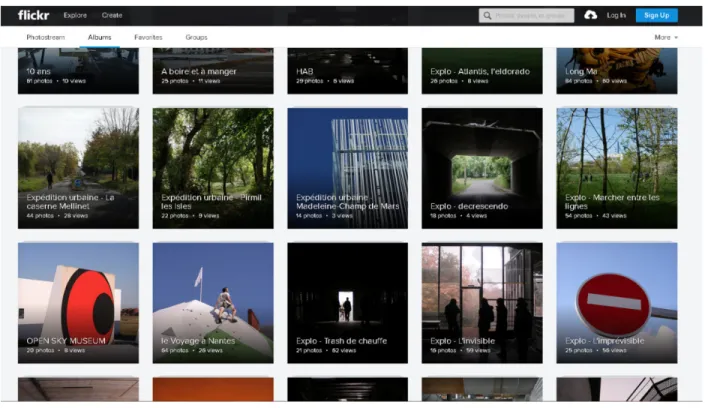The image size is (708, 408).
Task: Click the Flickr logo
Action: [x=33, y=15]
